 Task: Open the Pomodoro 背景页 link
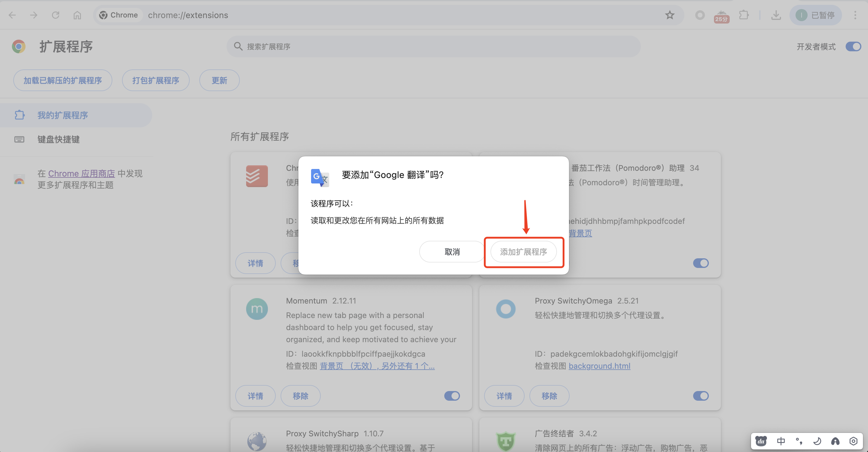[x=580, y=233]
